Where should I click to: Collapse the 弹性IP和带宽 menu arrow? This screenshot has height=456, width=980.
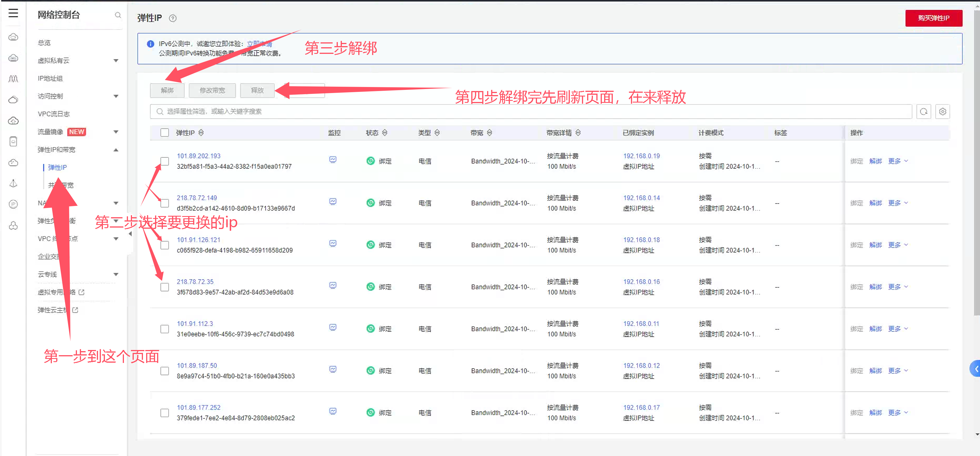tap(116, 150)
